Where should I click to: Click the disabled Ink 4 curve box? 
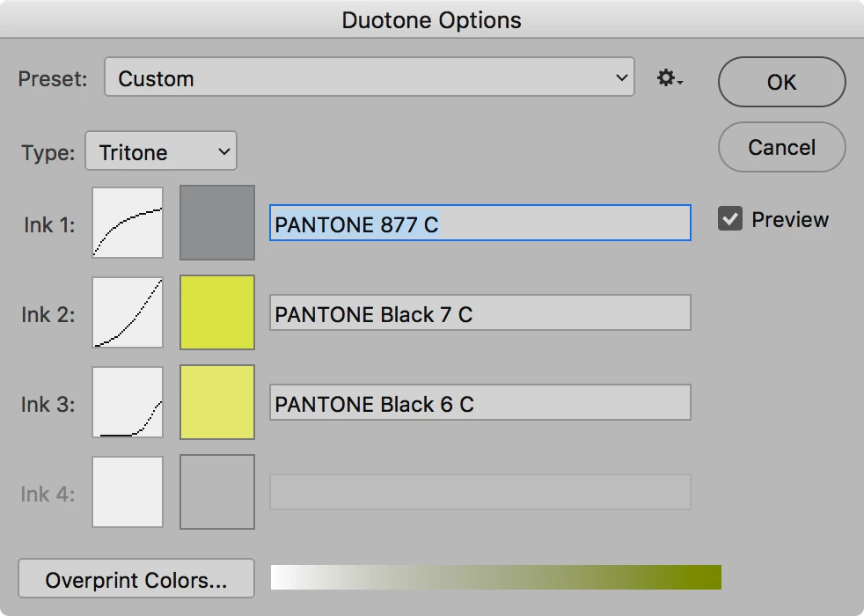tap(128, 492)
